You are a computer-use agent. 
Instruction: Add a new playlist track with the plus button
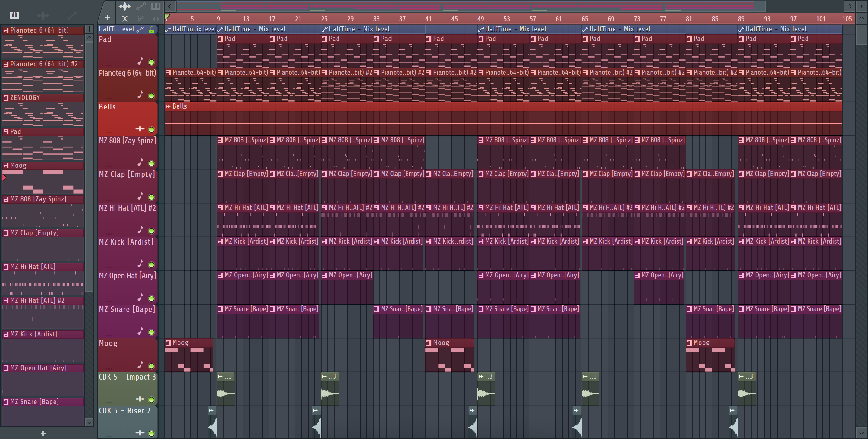108,17
